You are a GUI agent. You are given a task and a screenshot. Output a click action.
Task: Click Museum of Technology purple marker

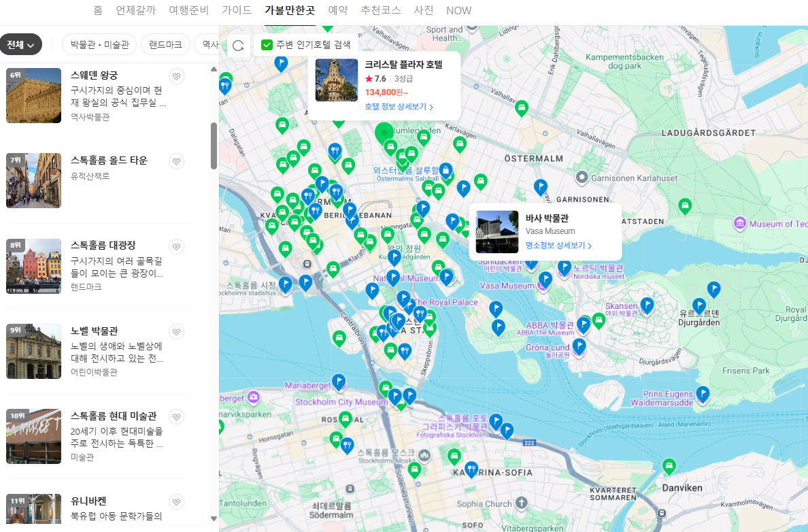click(x=740, y=224)
